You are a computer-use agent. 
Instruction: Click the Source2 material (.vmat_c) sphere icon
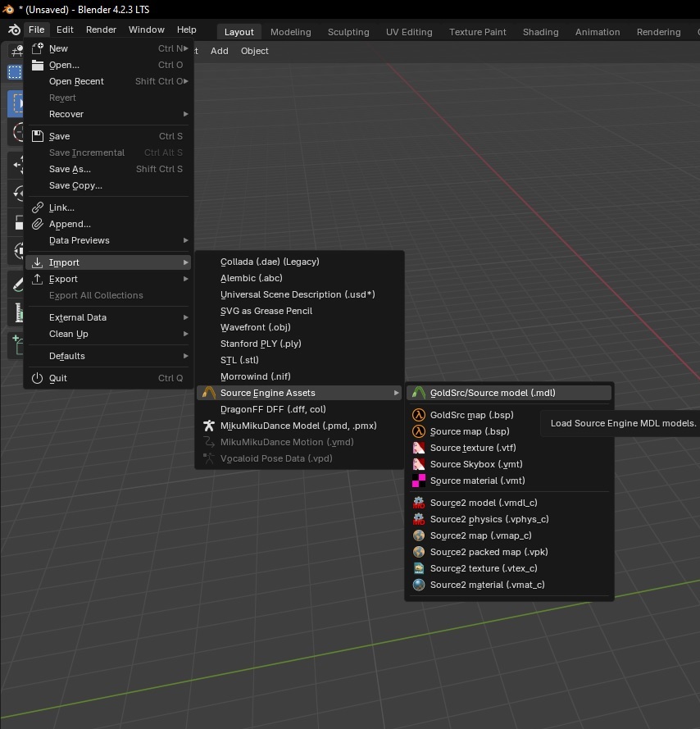tap(419, 585)
